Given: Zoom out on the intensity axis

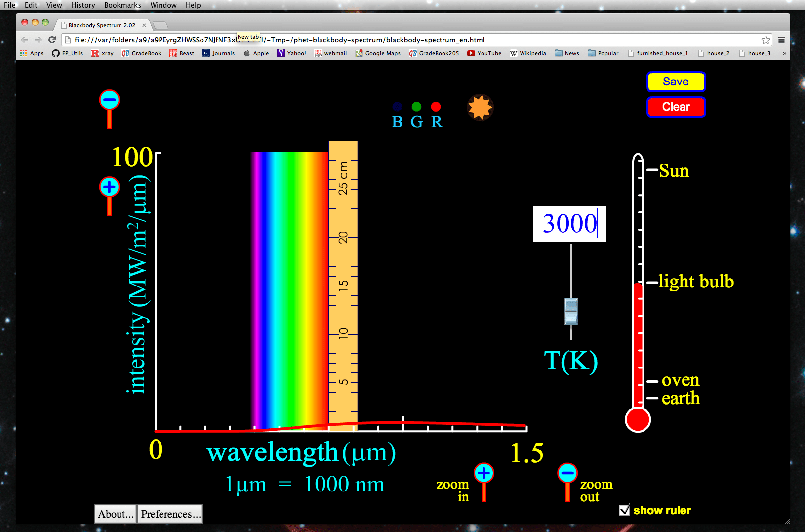Looking at the screenshot, I should (109, 100).
